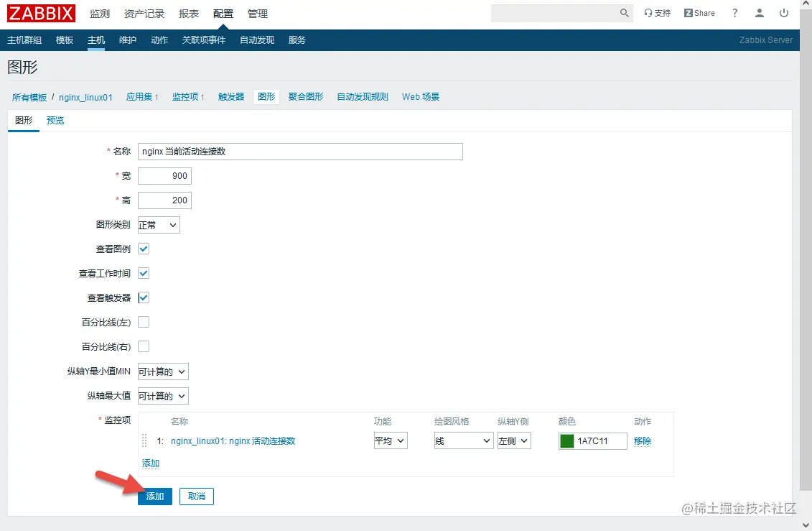Open the 绘图风格 dropdown showing 线

point(463,440)
